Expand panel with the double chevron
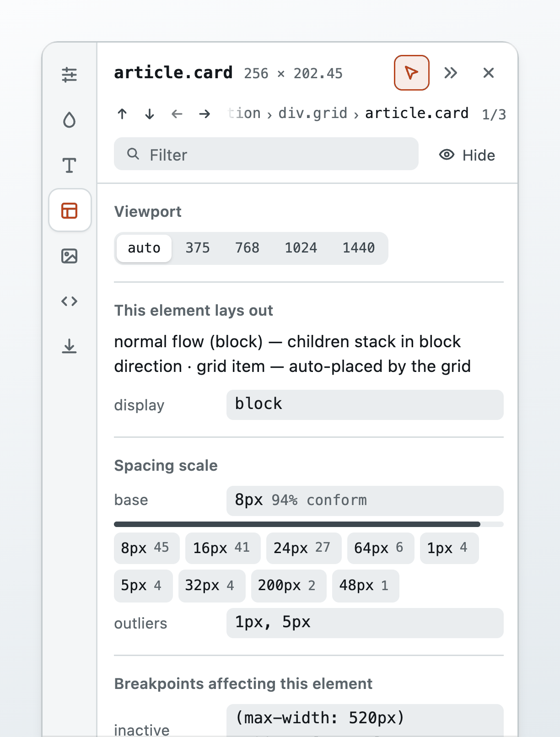This screenshot has width=560, height=737. 451,73
